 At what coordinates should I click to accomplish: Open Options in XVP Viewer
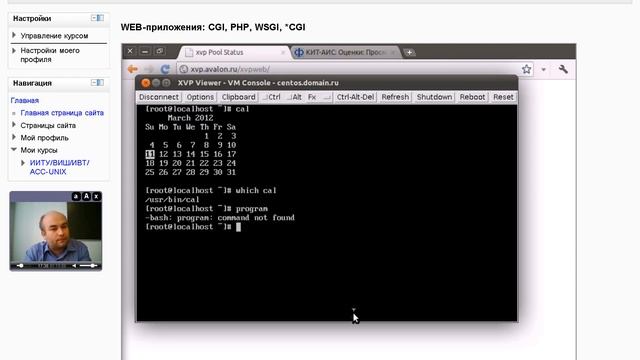[200, 97]
